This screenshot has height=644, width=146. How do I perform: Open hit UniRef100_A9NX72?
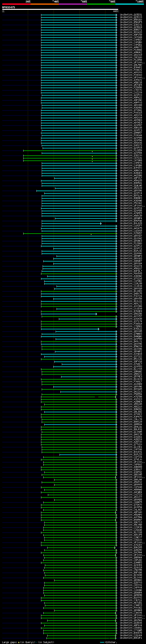point(131,48)
